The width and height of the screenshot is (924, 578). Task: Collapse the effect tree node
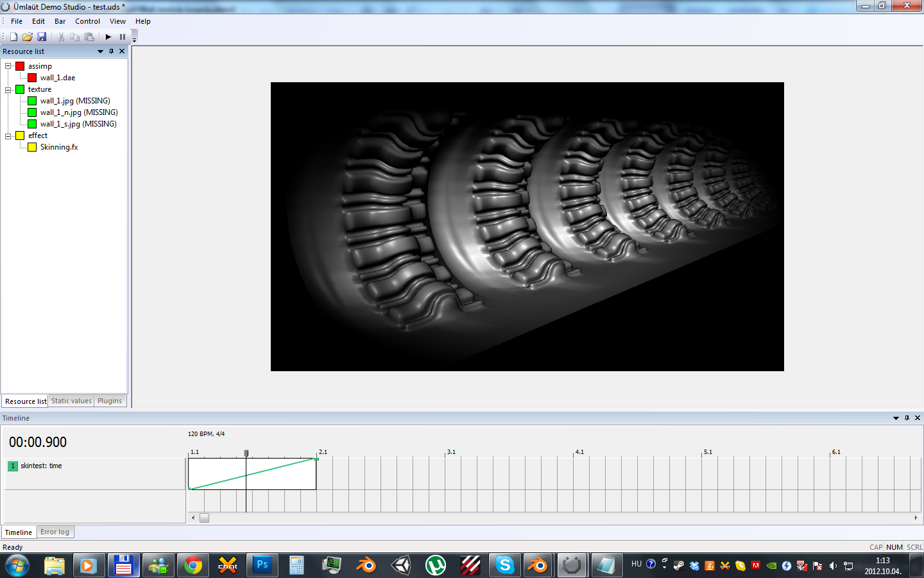tap(8, 136)
